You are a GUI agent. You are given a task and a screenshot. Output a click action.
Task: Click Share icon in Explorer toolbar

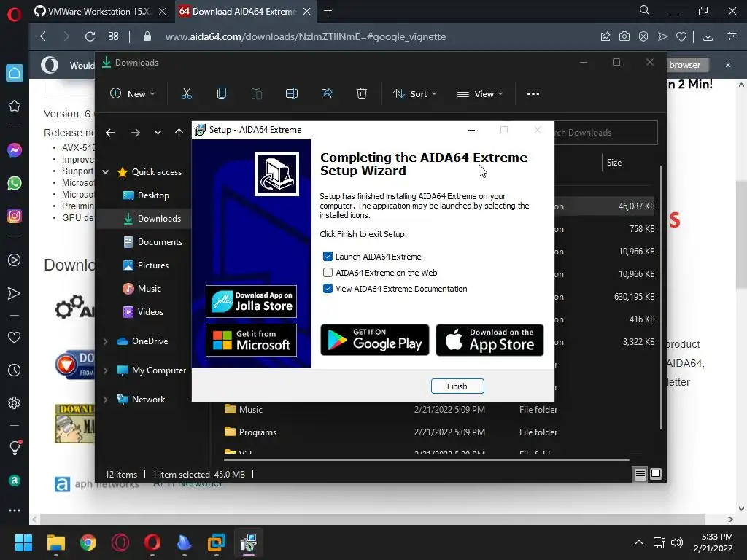[x=327, y=94]
